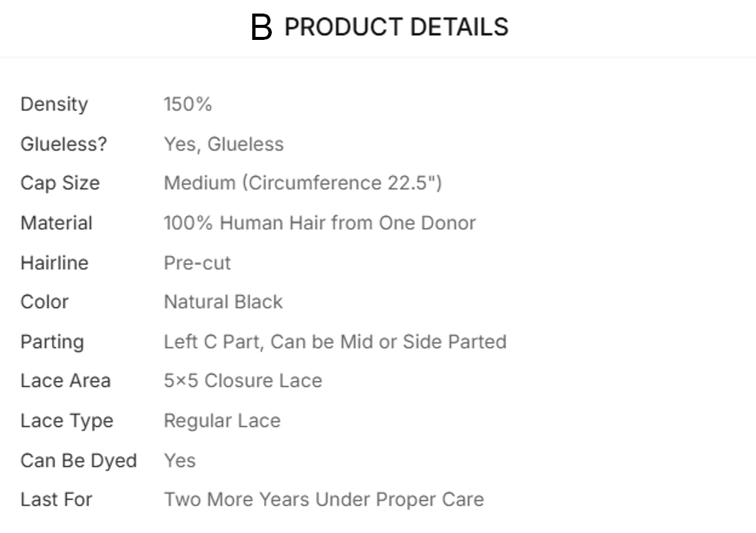Image resolution: width=756 pixels, height=533 pixels.
Task: Click the Medium circumference 22.5" value
Action: click(x=303, y=184)
